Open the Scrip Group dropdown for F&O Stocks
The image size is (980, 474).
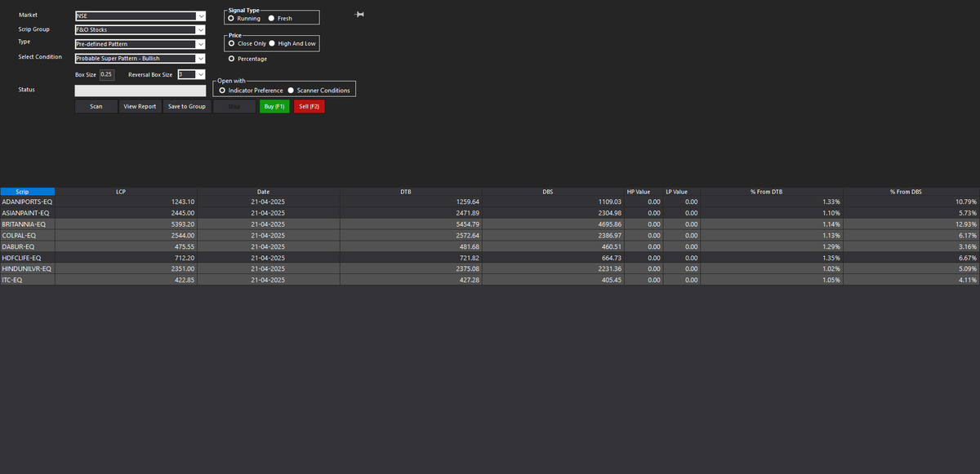pos(201,29)
